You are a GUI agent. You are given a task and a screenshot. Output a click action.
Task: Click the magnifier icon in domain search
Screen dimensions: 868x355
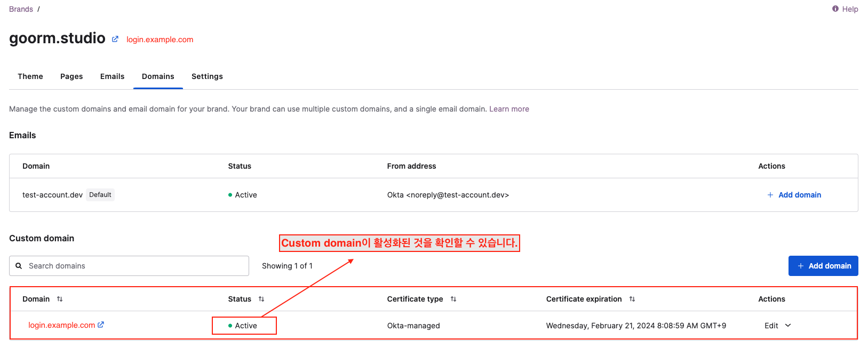tap(19, 266)
